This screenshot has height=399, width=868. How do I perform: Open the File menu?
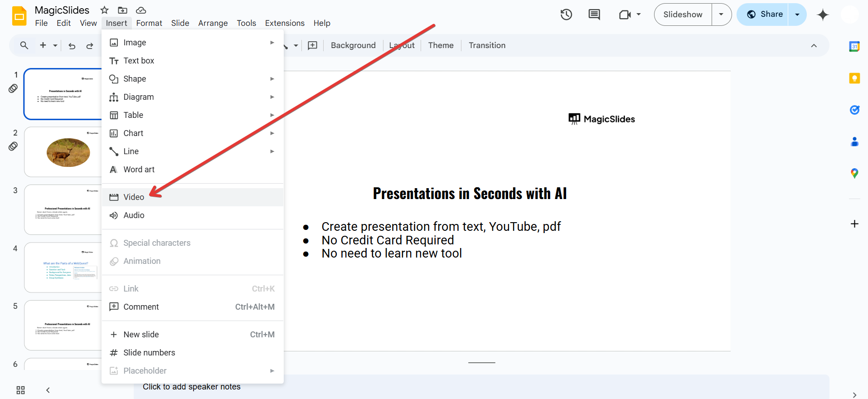pos(41,23)
